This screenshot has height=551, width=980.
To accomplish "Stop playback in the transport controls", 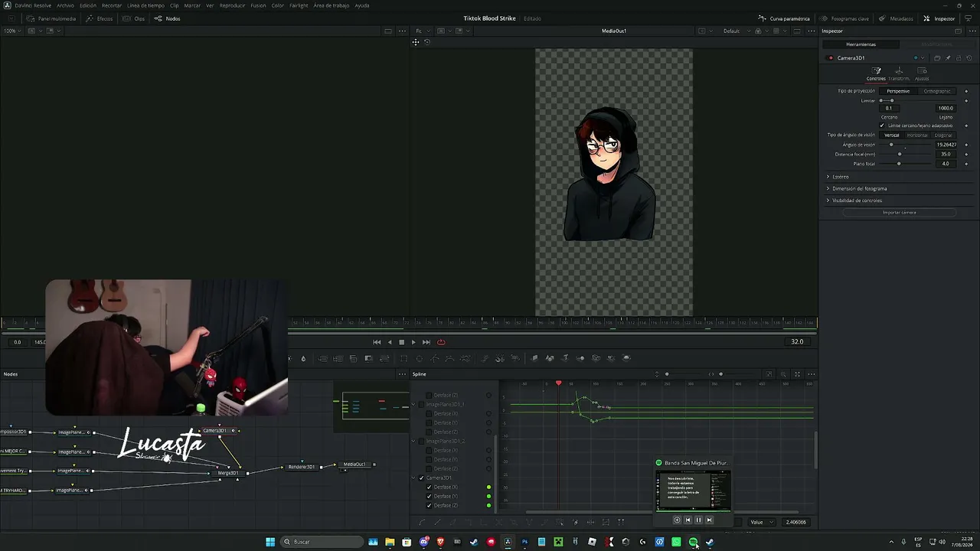I will tap(401, 342).
